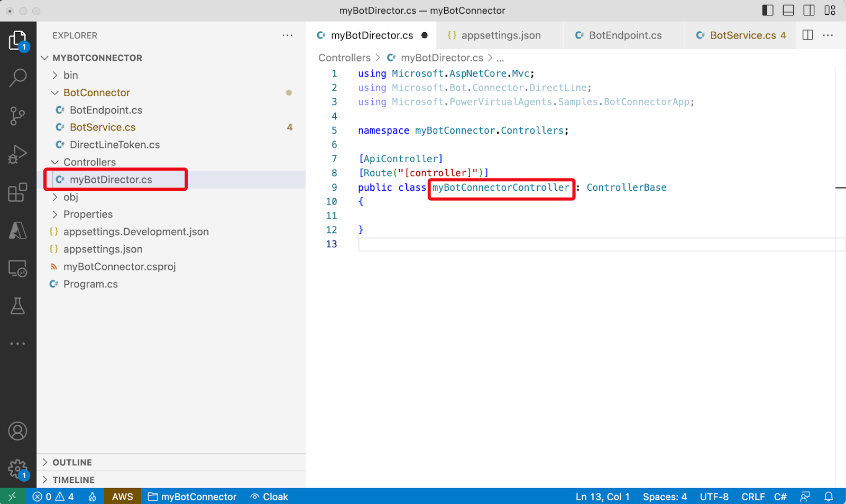Expand the TIMELINE section
Viewport: 846px width, 504px height.
point(171,480)
